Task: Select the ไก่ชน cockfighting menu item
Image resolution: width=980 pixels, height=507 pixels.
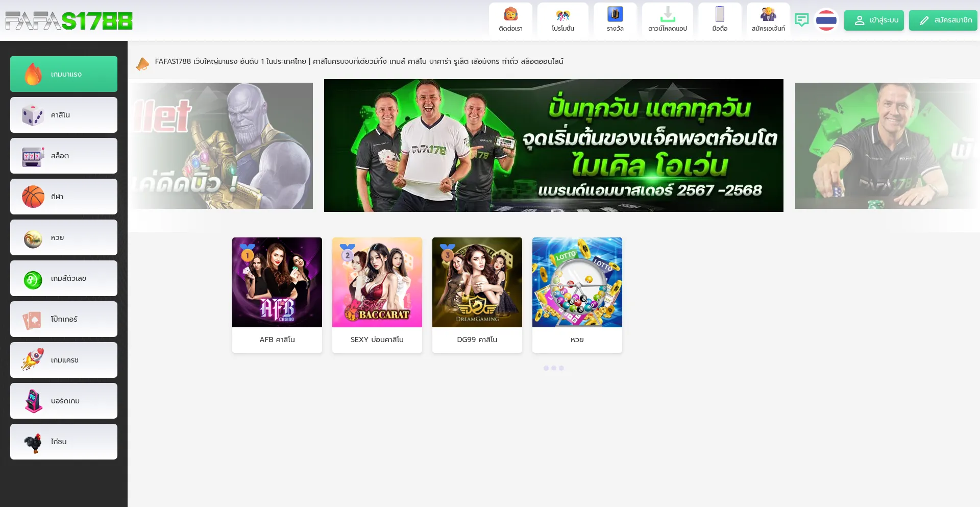Action: 64,442
